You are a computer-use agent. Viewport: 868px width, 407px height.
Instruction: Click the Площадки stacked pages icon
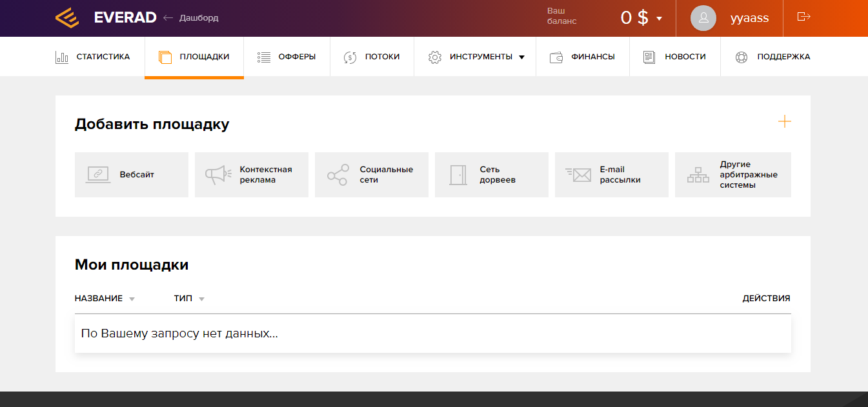(165, 57)
